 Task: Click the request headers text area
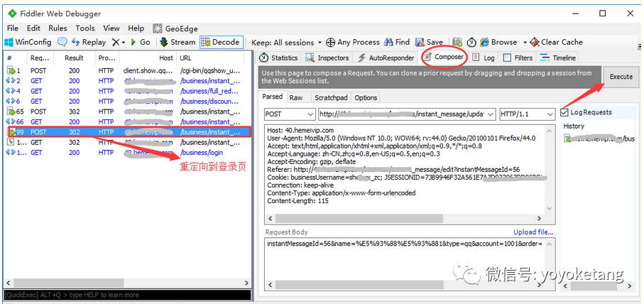[x=406, y=170]
